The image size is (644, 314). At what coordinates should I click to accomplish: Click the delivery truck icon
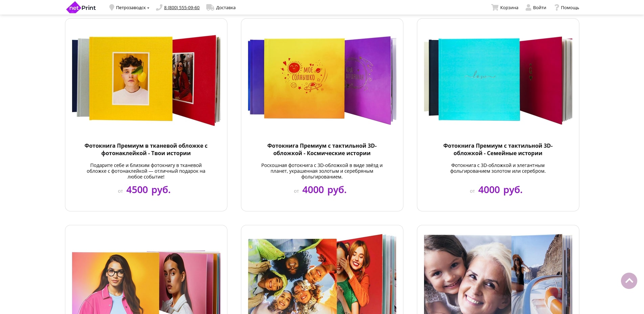pyautogui.click(x=210, y=7)
